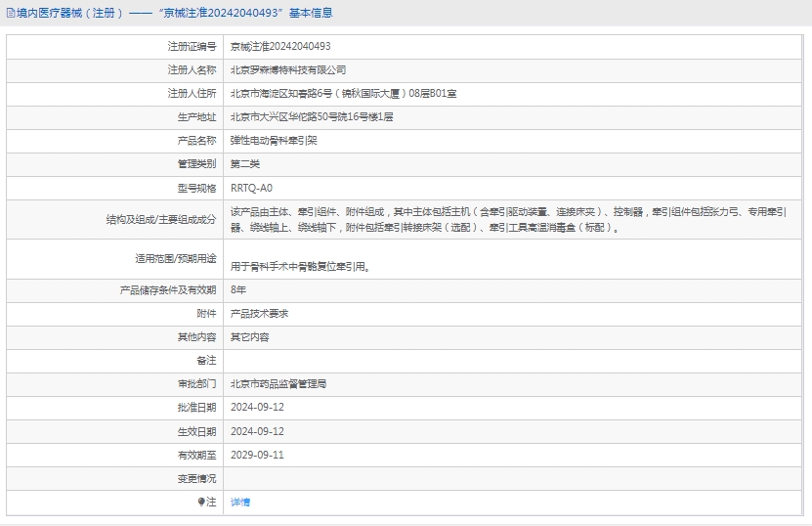Click the bulb icon beside 注
Image resolution: width=812 pixels, height=526 pixels.
(202, 502)
